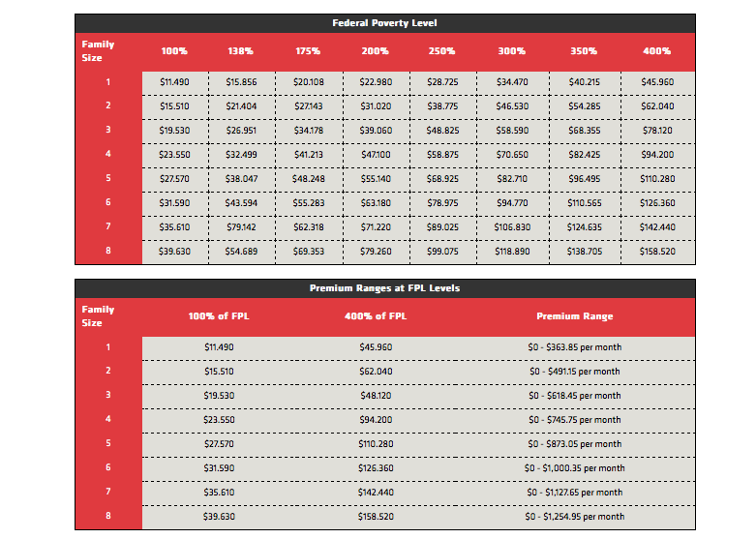Image resolution: width=756 pixels, height=539 pixels.
Task: Select the $38.775 value
Action: (x=442, y=106)
